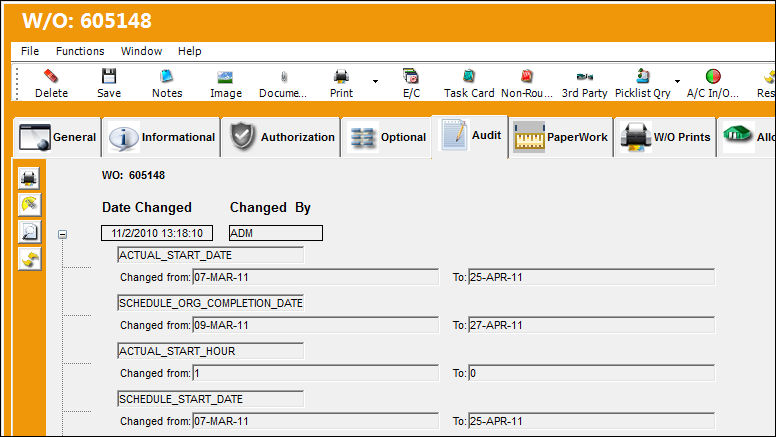Open the Window menu

click(142, 51)
